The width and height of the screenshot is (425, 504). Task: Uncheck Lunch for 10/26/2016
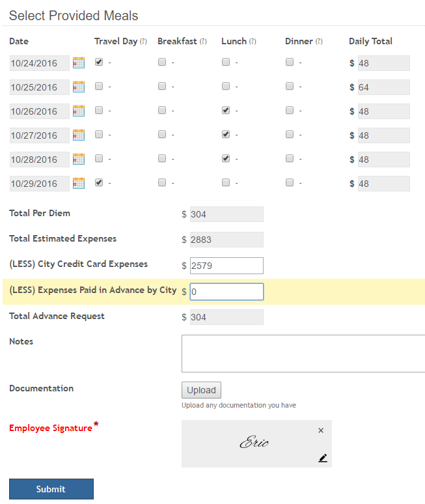click(225, 111)
